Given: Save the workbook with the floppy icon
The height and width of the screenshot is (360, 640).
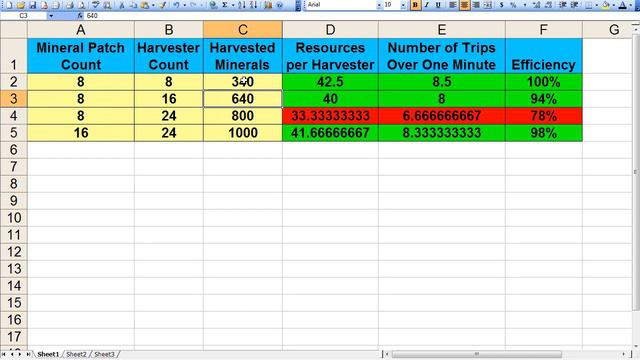Looking at the screenshot, I should coord(32,5).
